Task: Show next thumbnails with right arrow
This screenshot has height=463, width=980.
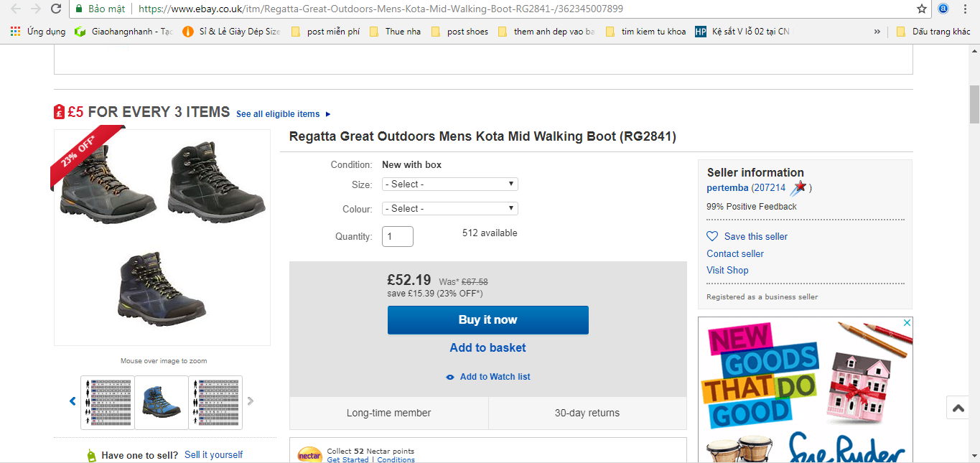Action: coord(251,401)
